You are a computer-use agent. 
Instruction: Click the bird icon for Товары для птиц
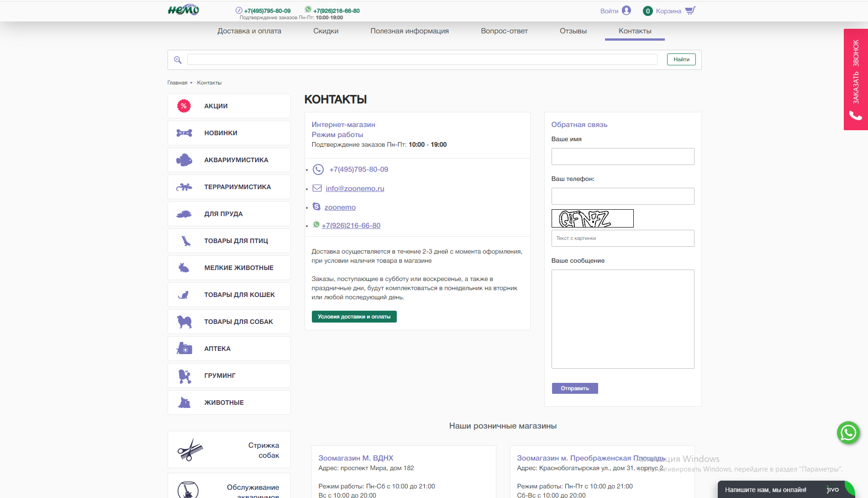pos(185,241)
